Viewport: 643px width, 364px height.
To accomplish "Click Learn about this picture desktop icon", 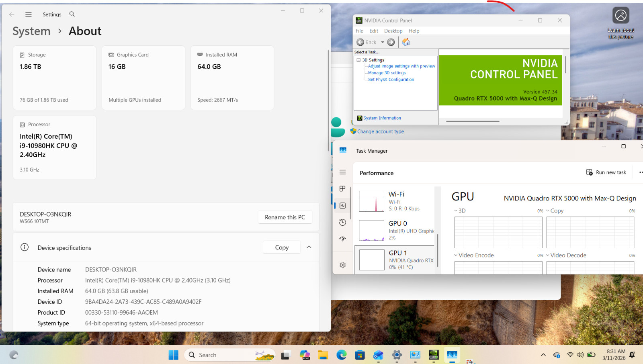I will click(x=621, y=23).
